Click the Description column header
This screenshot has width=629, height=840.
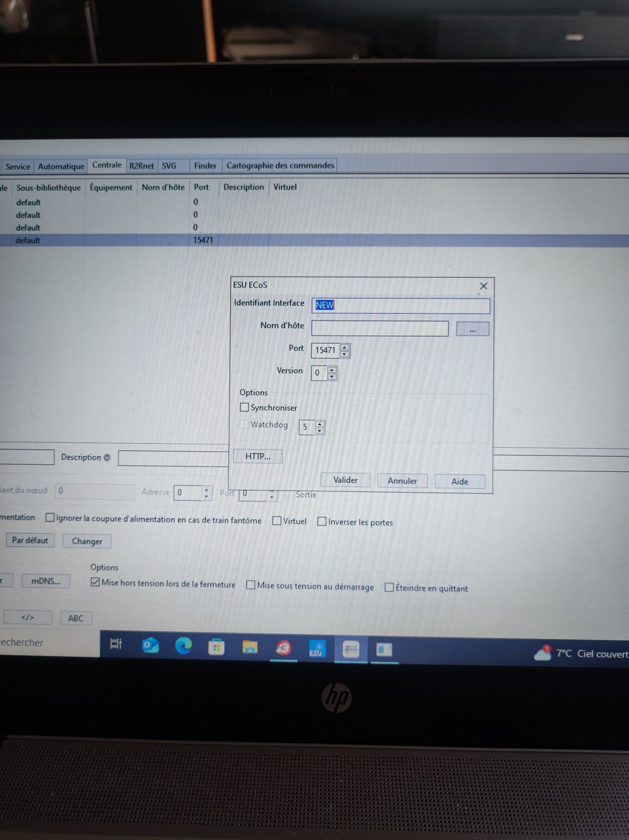click(244, 187)
